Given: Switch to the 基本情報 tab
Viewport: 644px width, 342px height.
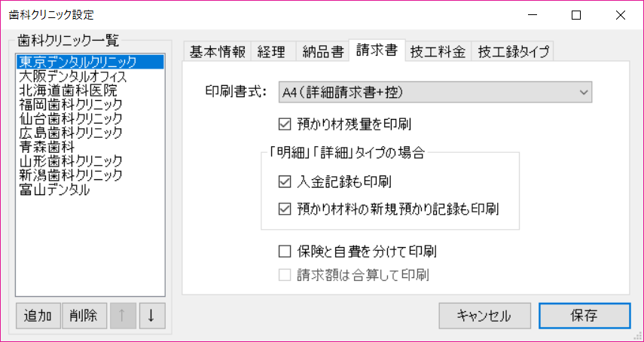Looking at the screenshot, I should click(x=217, y=51).
